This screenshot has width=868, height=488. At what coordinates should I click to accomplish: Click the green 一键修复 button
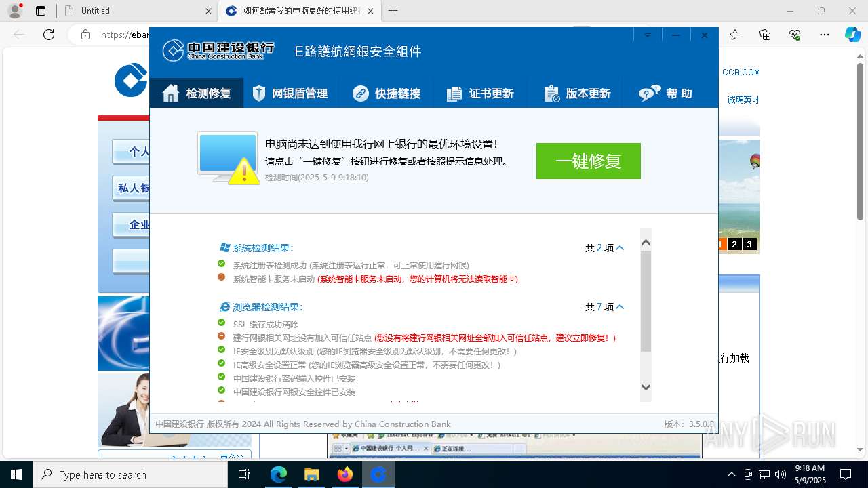pos(589,161)
